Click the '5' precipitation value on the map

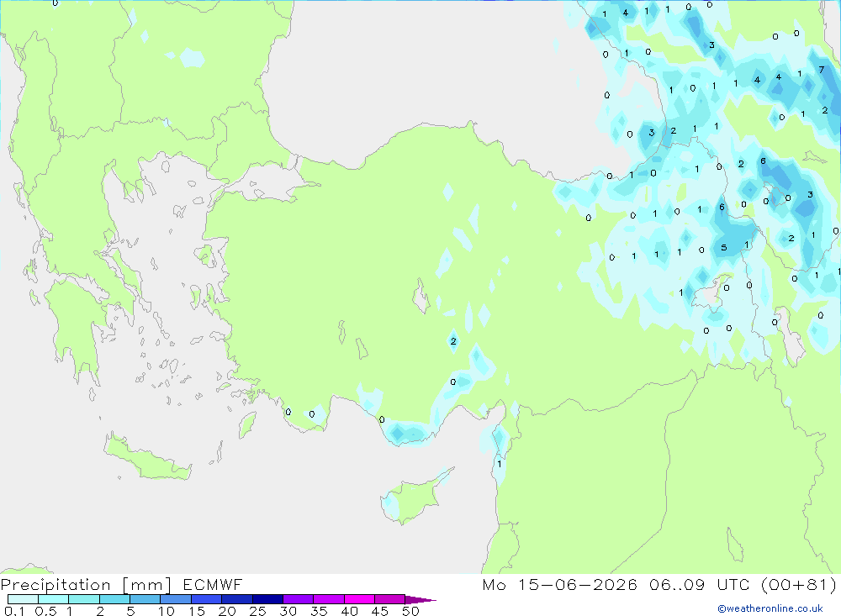pyautogui.click(x=724, y=248)
